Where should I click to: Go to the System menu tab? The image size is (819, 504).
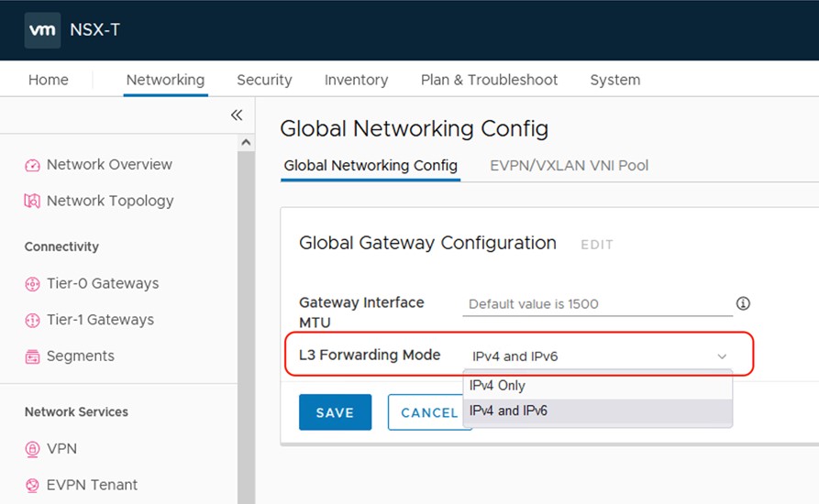pos(614,80)
